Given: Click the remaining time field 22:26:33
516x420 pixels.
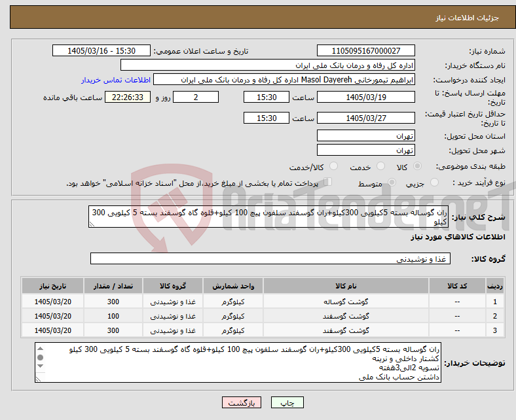Looking at the screenshot, I should click(128, 97).
